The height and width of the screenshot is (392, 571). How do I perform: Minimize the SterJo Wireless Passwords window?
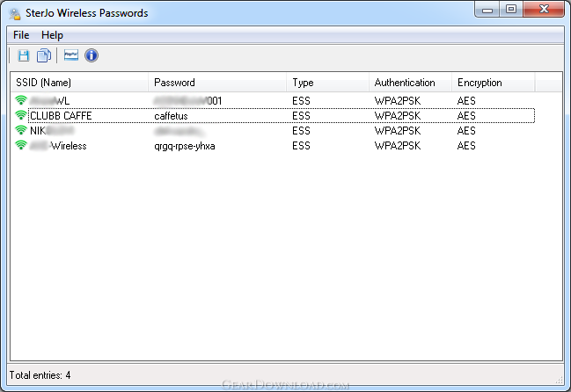coord(487,10)
